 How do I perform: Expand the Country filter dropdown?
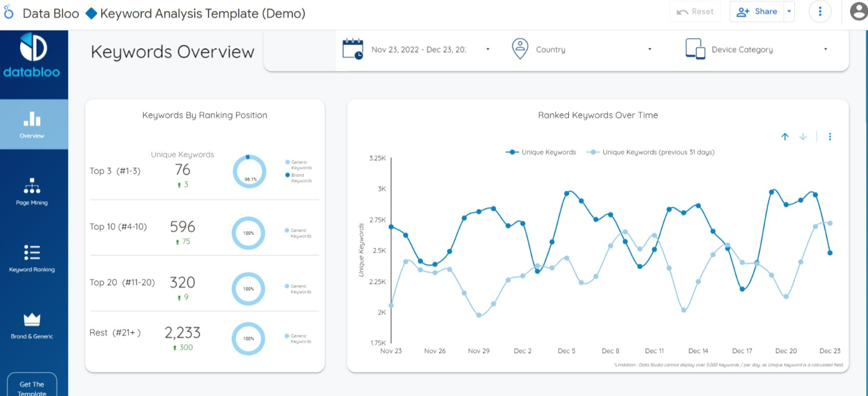pyautogui.click(x=650, y=49)
